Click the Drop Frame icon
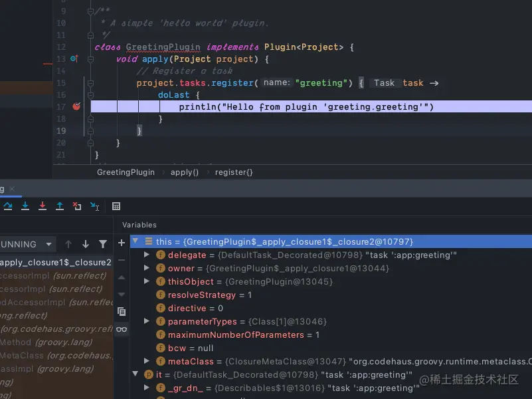Viewport: 532px width, 399px height. click(x=77, y=206)
